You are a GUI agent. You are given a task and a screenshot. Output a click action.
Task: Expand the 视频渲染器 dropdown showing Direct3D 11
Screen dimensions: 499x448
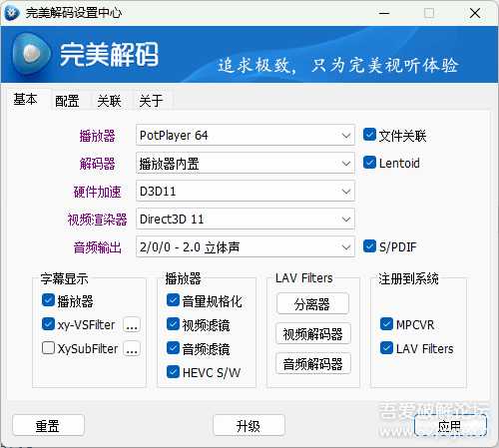246,219
